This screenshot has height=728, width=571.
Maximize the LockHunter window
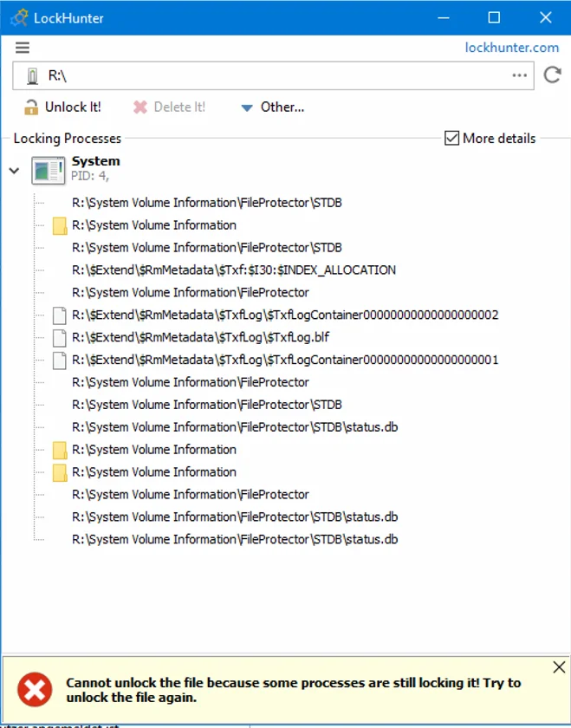tap(494, 17)
